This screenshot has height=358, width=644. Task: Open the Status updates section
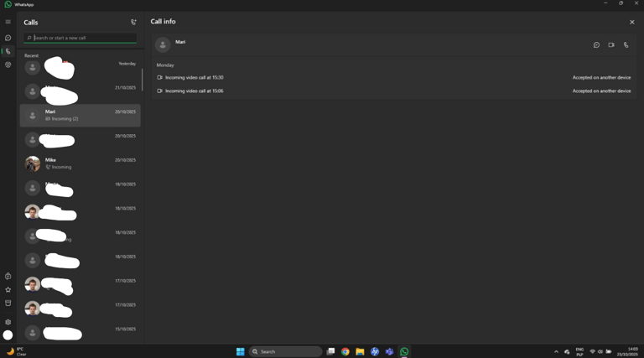(8, 65)
